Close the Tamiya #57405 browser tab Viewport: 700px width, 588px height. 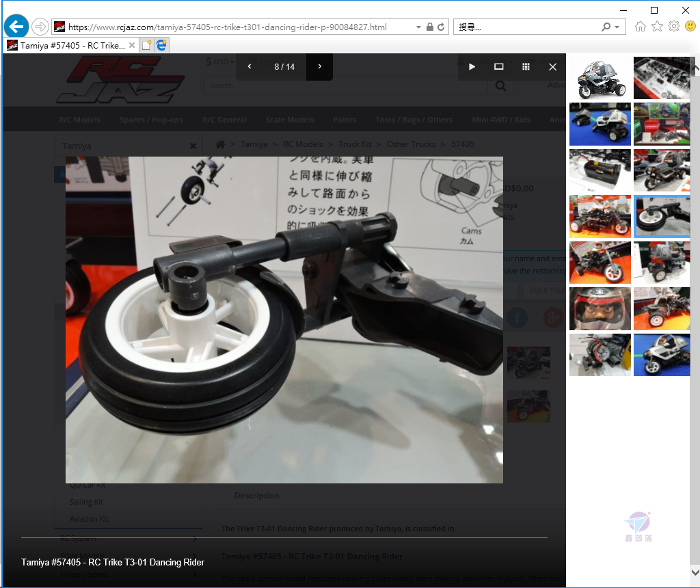[x=132, y=45]
